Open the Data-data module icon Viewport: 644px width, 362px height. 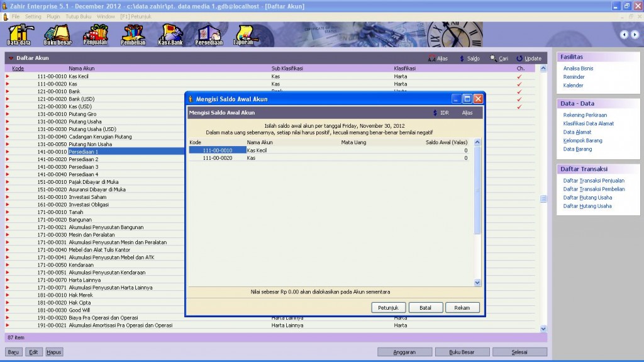19,35
